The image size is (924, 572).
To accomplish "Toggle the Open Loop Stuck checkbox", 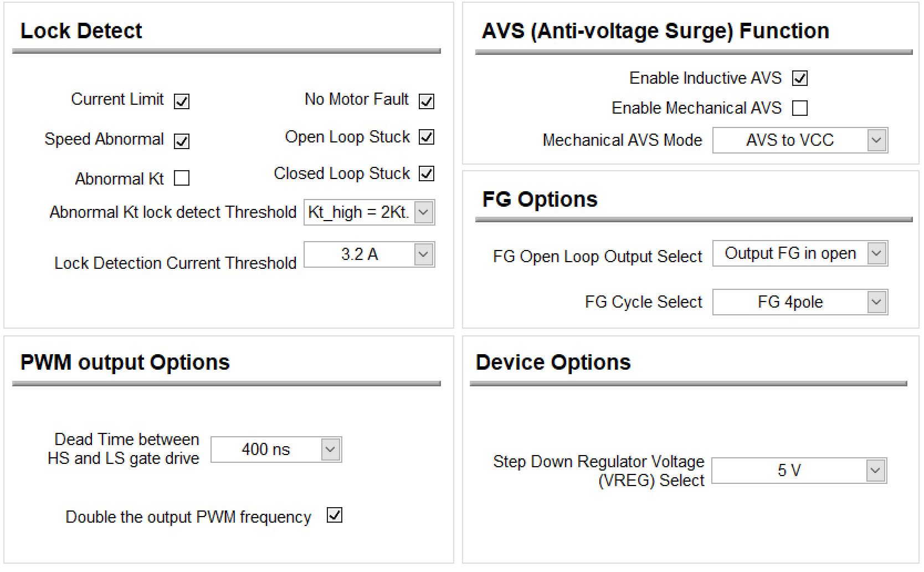I will [x=427, y=139].
